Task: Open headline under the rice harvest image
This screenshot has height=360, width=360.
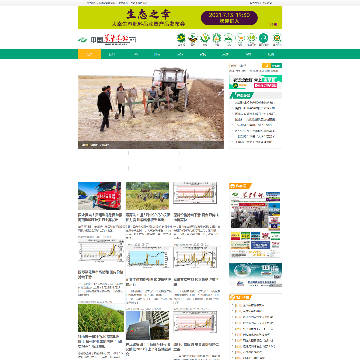Action: 148,217
